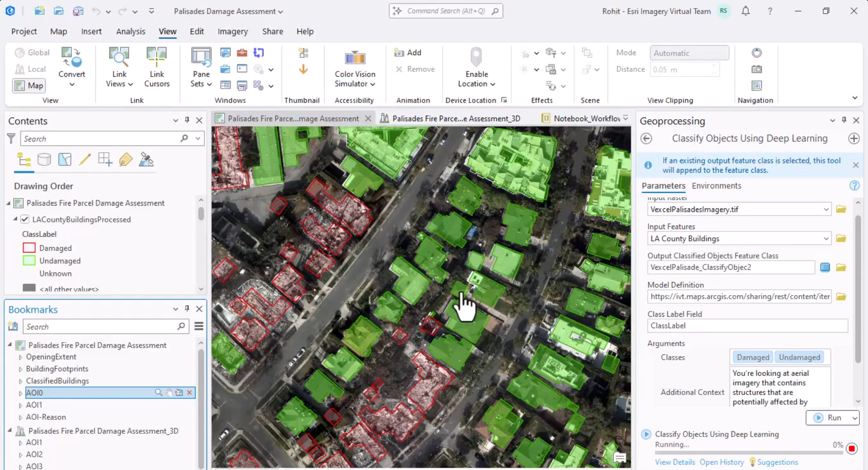Uncheck the LACountyBuildingsProcessed layer
Screen dimensions: 868x470
pos(24,220)
